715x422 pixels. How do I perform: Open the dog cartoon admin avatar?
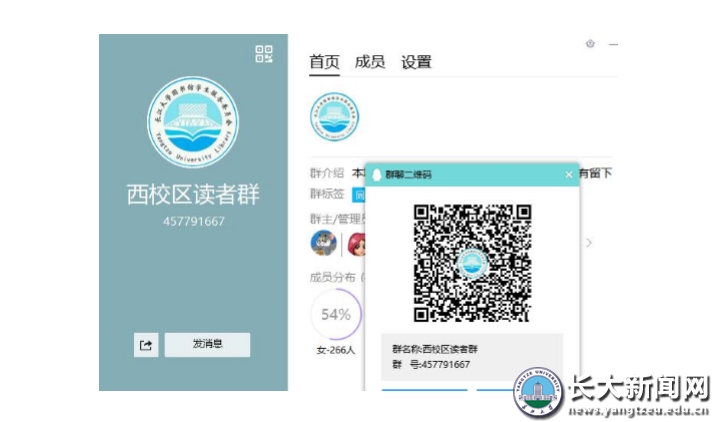click(x=323, y=243)
